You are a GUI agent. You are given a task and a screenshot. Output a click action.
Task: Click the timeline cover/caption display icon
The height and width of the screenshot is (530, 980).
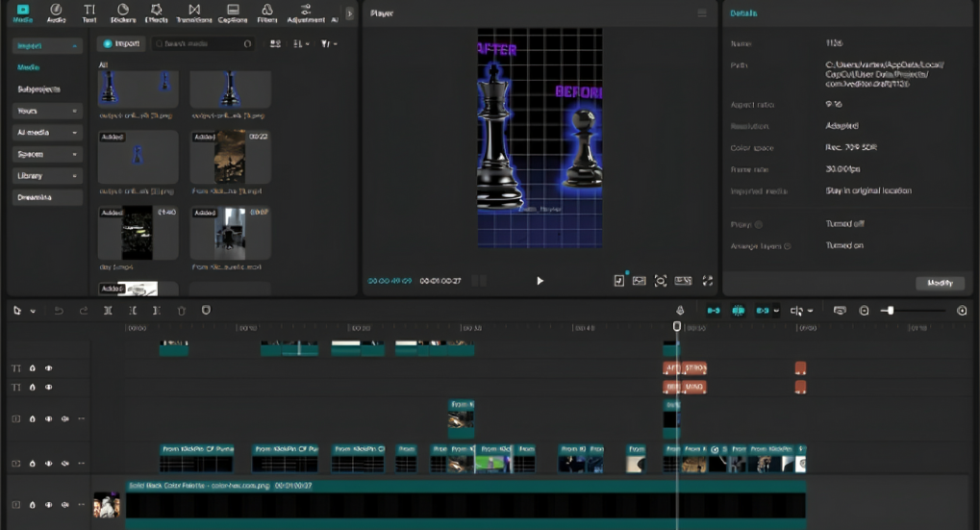[840, 311]
